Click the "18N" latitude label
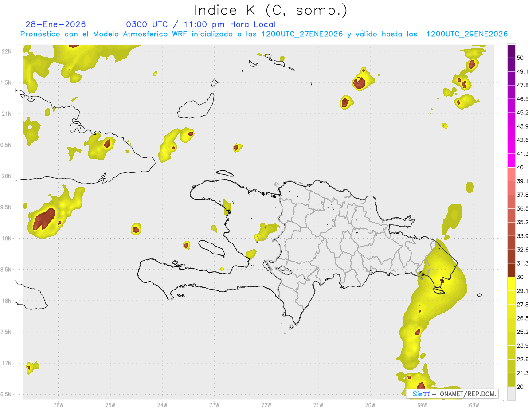 (x=7, y=301)
